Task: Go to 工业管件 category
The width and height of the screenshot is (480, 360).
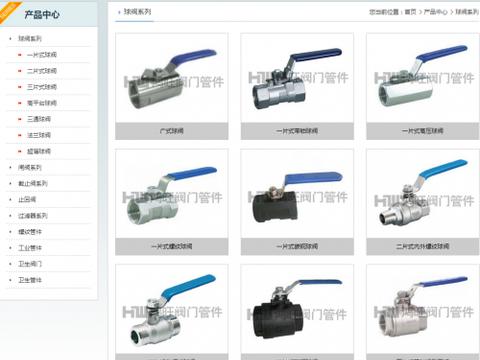Action: tap(30, 248)
